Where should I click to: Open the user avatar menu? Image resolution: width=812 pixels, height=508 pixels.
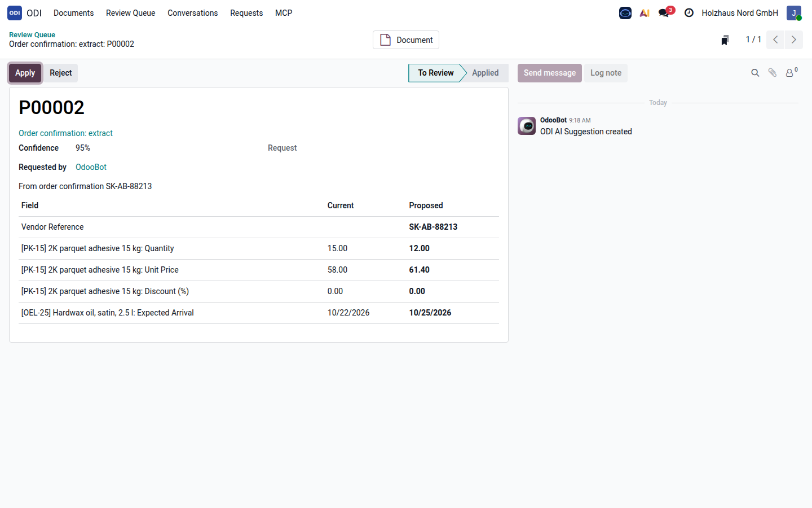point(794,13)
